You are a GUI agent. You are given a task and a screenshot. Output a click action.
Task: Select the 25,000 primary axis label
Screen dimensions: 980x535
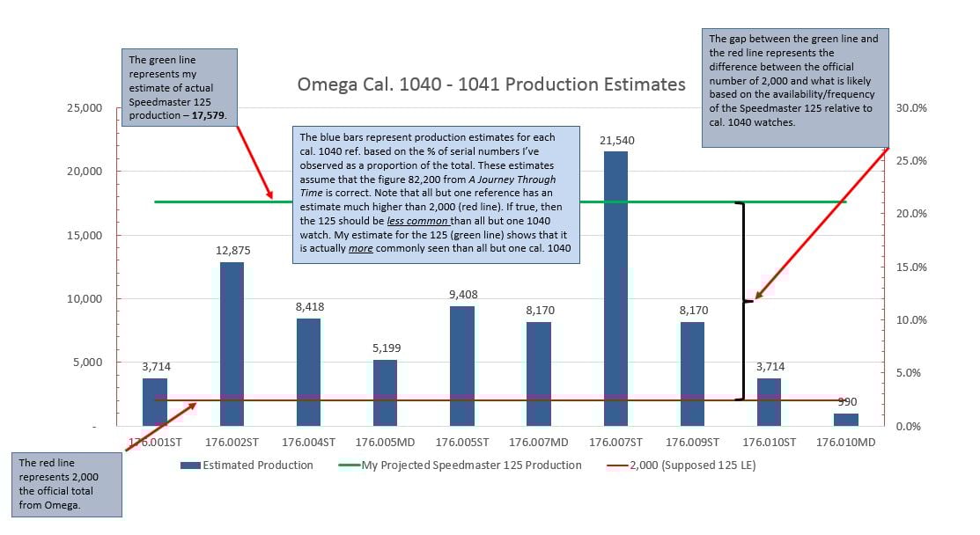click(x=85, y=107)
